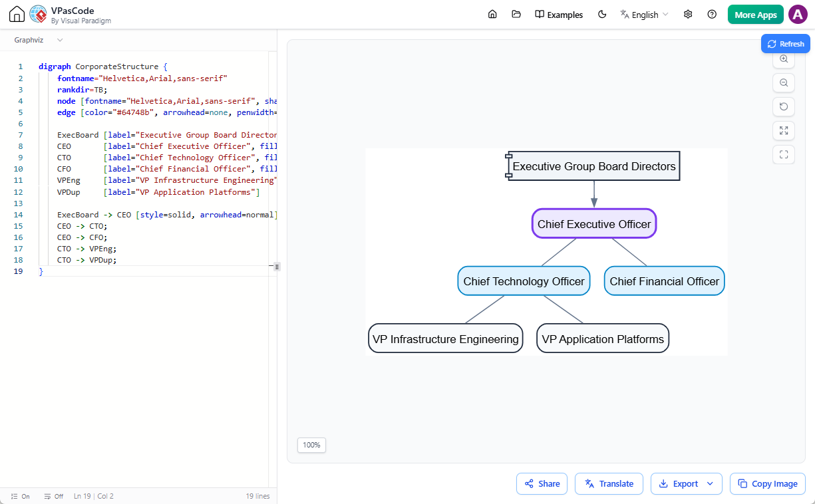Click the 'By Visual Paradigm' subtitle
Image resolution: width=815 pixels, height=504 pixels.
pos(81,21)
